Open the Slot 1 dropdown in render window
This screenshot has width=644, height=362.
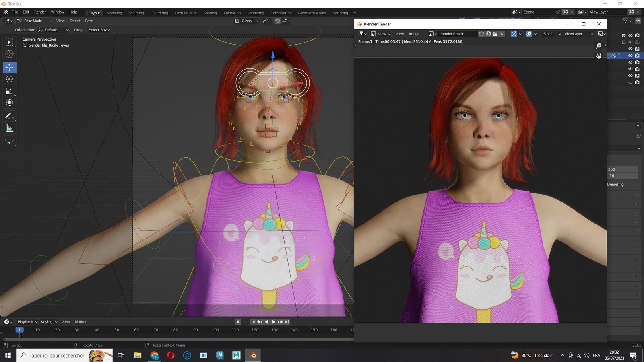coord(551,34)
